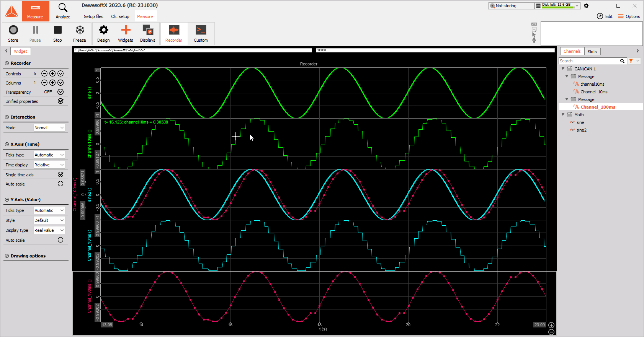Collapse the Interaction section
This screenshot has width=644, height=337.
(7, 117)
